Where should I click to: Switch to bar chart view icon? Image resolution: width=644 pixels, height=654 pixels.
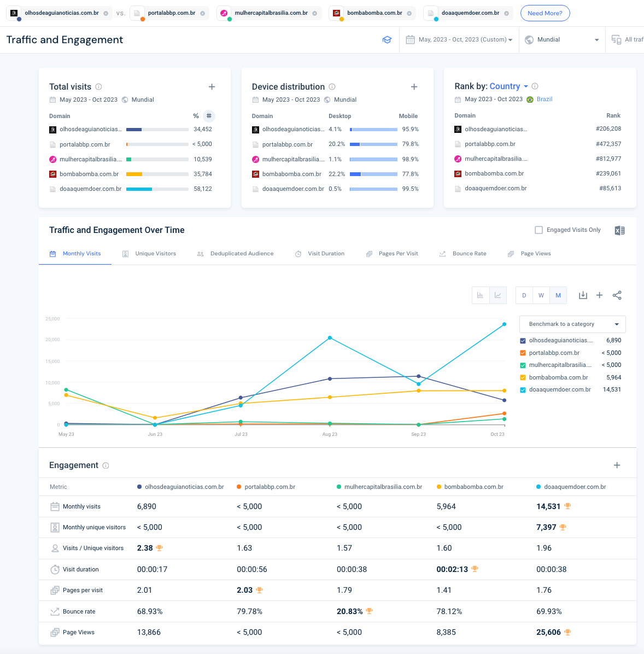481,295
